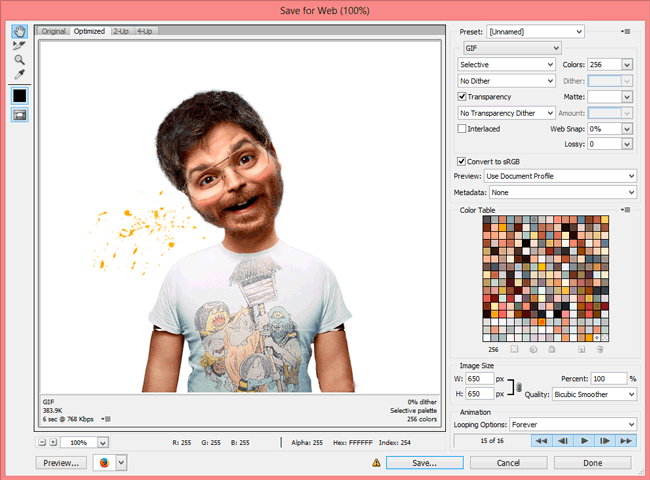Click the Percent input field
The width and height of the screenshot is (650, 480).
pos(609,378)
